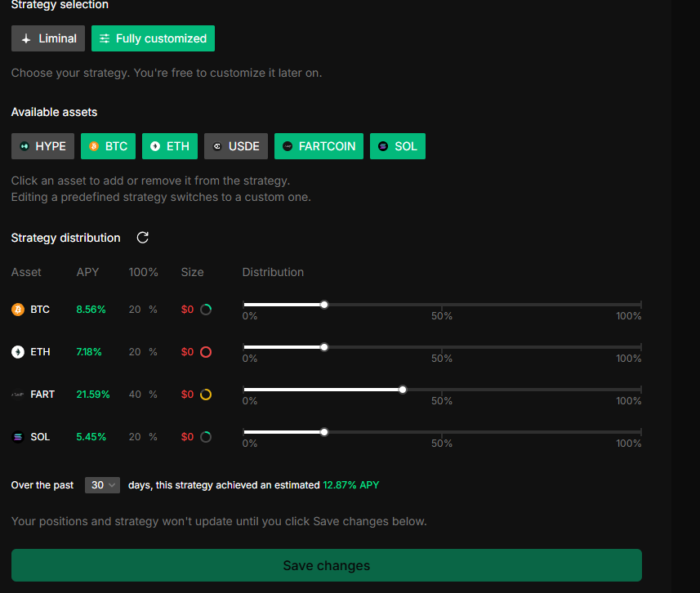Viewport: 700px width, 593px height.
Task: Select the Liminal strategy button
Action: 47,38
